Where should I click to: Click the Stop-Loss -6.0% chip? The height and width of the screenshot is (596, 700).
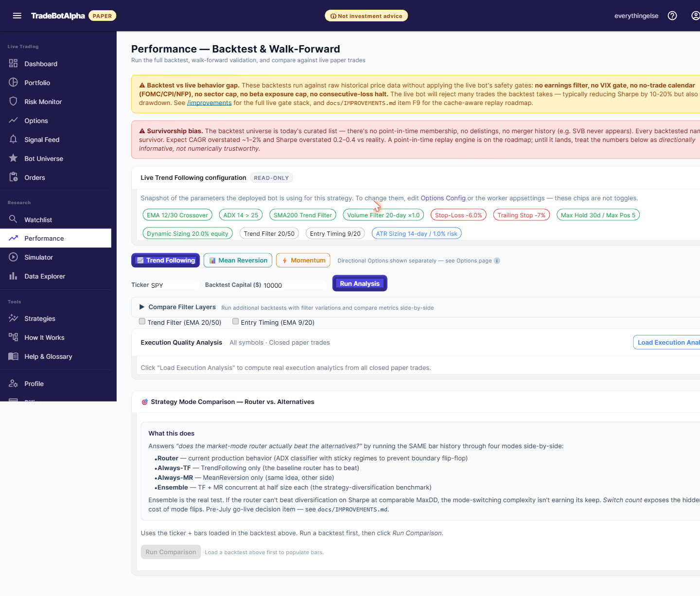pyautogui.click(x=458, y=215)
